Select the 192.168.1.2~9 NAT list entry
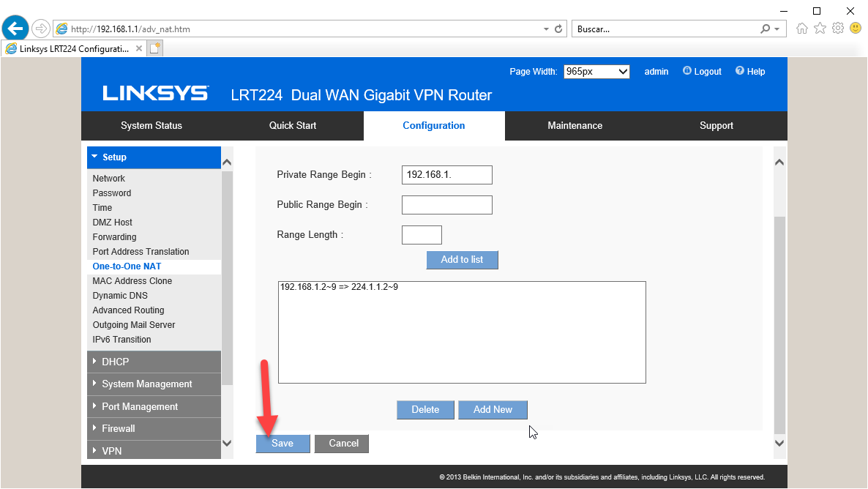 tap(339, 288)
